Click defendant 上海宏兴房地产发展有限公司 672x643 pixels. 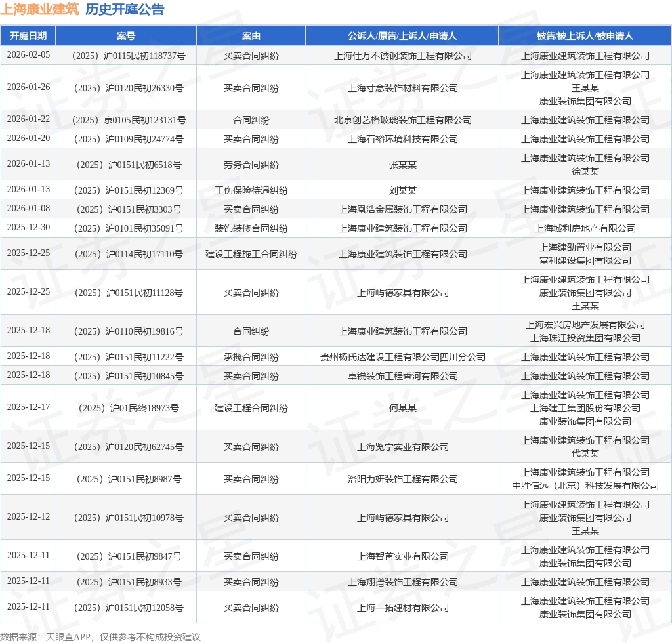pos(585,325)
